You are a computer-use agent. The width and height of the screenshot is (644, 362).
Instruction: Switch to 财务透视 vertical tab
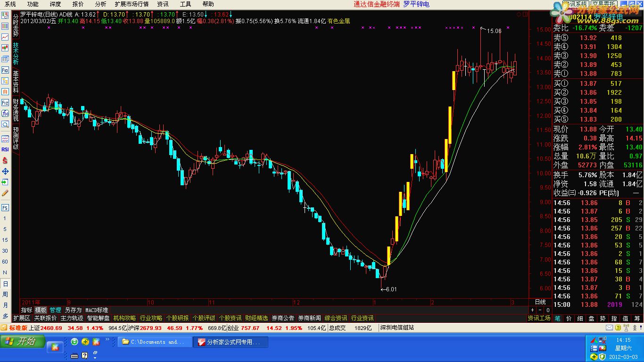(16, 110)
